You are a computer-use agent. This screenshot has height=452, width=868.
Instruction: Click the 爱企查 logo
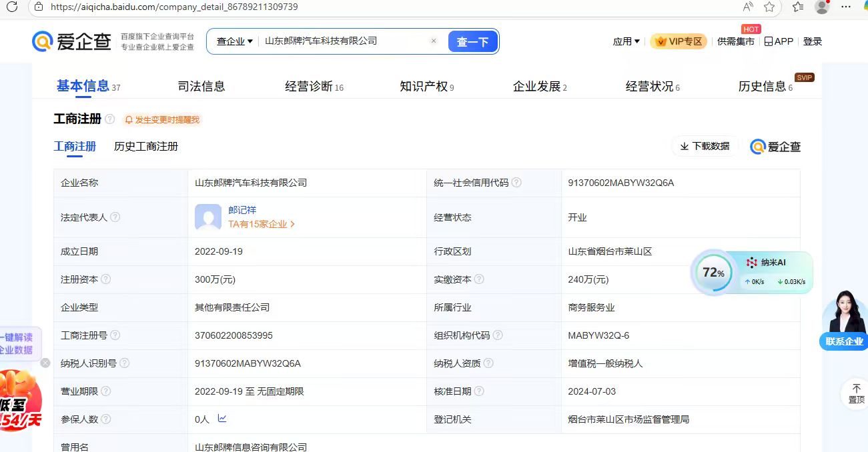[x=72, y=41]
